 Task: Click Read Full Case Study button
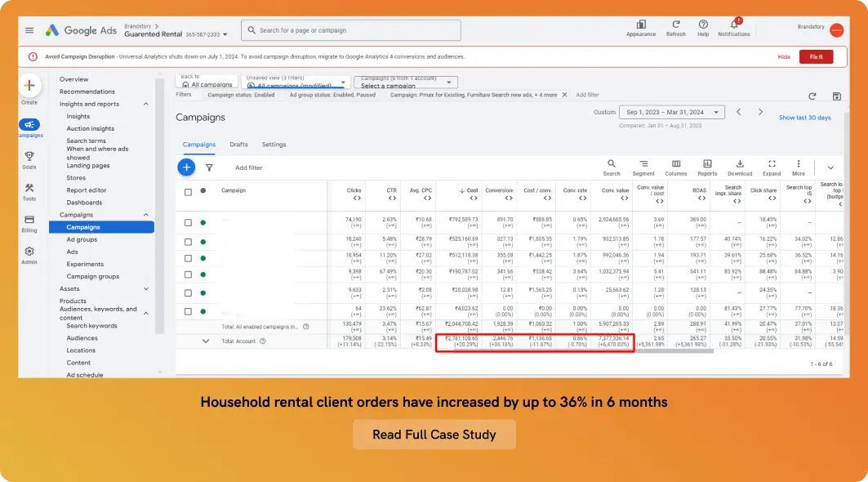tap(434, 435)
